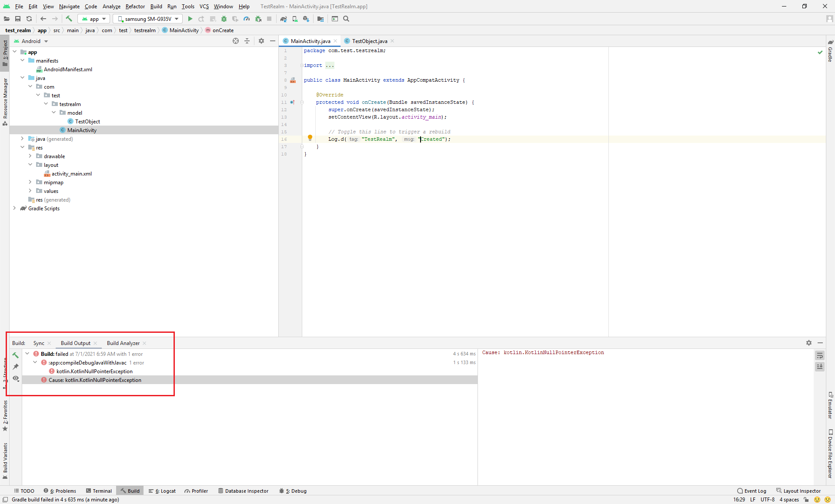
Task: Profile the app using the gauge icon
Action: click(247, 19)
